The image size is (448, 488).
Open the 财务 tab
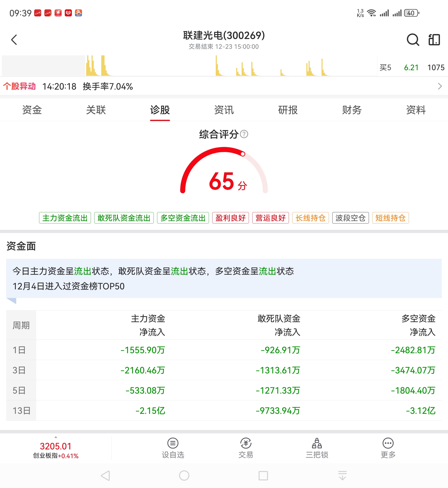pyautogui.click(x=352, y=110)
